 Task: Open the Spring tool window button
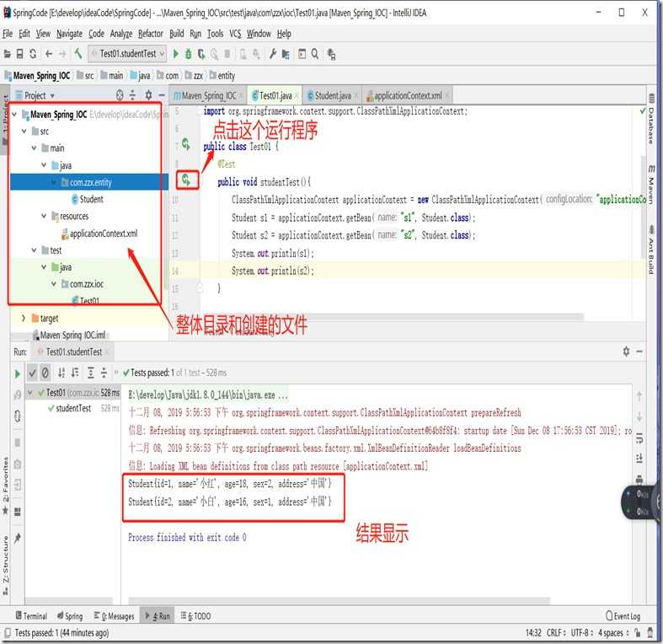tap(70, 616)
